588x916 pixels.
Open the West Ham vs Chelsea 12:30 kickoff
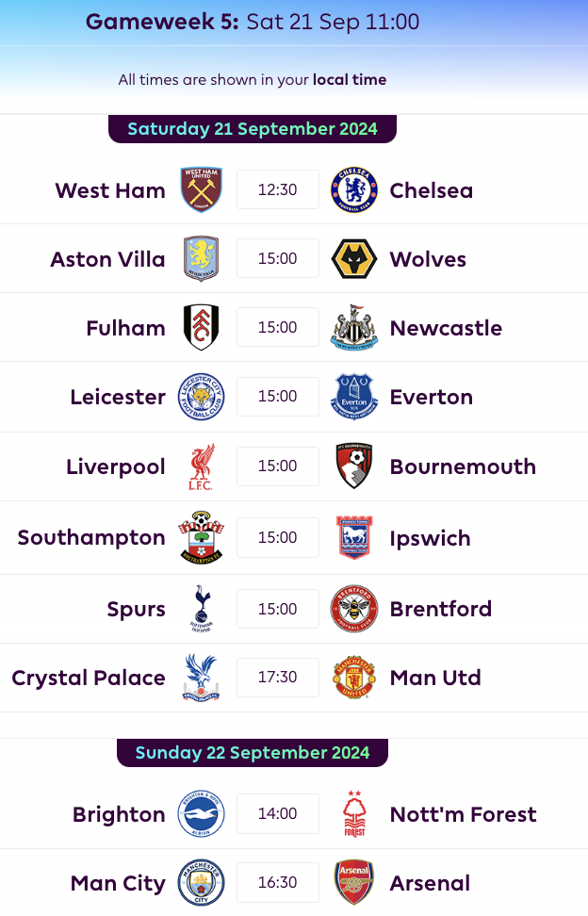(x=277, y=189)
